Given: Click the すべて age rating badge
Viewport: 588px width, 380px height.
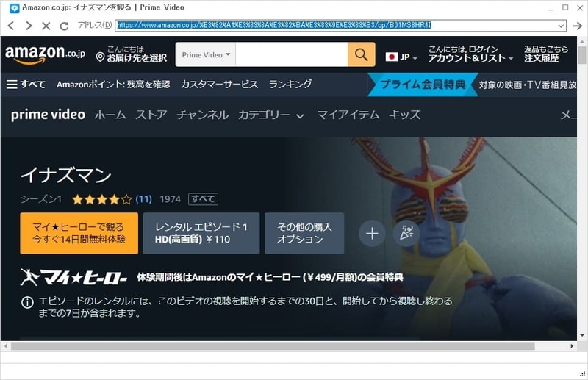Looking at the screenshot, I should click(203, 198).
